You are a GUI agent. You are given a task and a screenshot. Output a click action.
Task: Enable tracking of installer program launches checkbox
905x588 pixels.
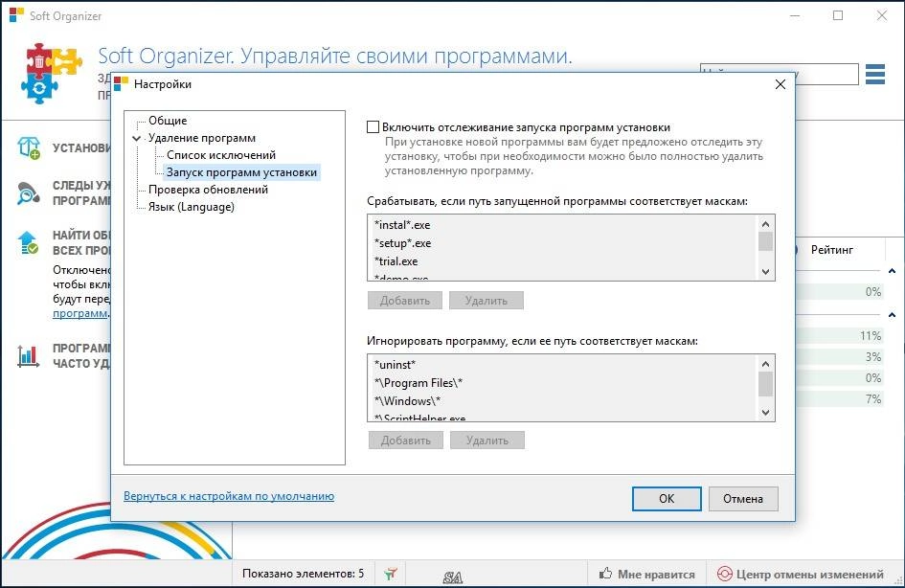tap(373, 127)
